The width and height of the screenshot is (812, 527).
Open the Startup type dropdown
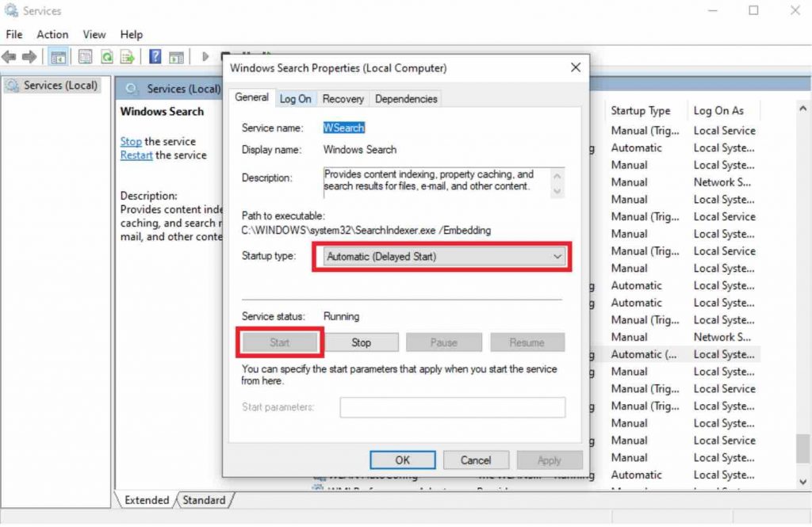click(x=556, y=257)
